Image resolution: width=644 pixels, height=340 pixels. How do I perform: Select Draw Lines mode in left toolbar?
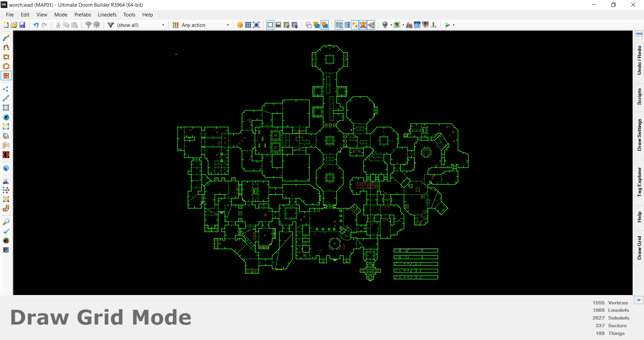[x=6, y=38]
